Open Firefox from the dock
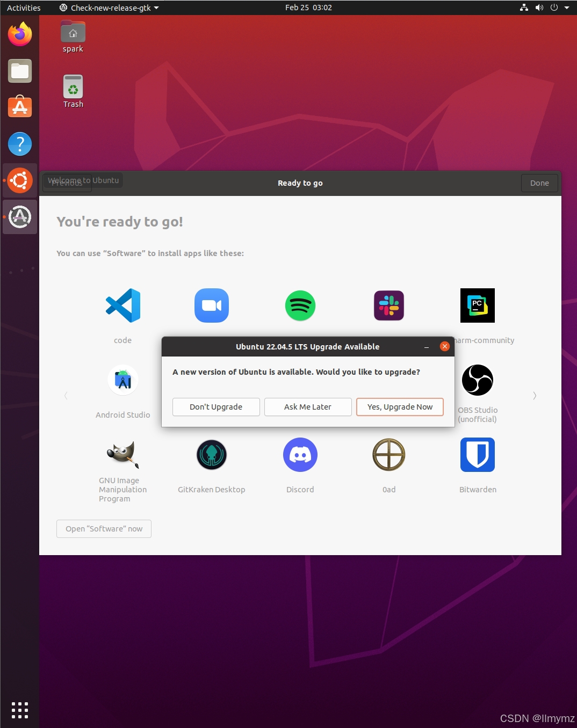The width and height of the screenshot is (577, 728). point(20,34)
